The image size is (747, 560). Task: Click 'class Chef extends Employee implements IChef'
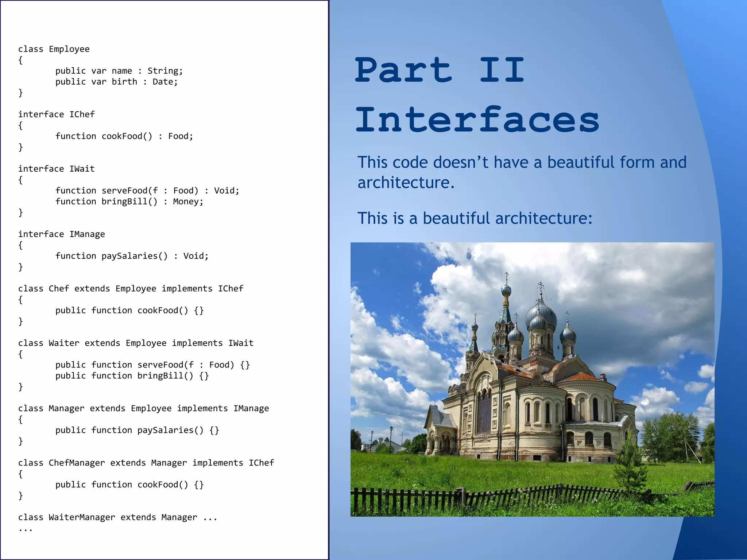point(131,289)
